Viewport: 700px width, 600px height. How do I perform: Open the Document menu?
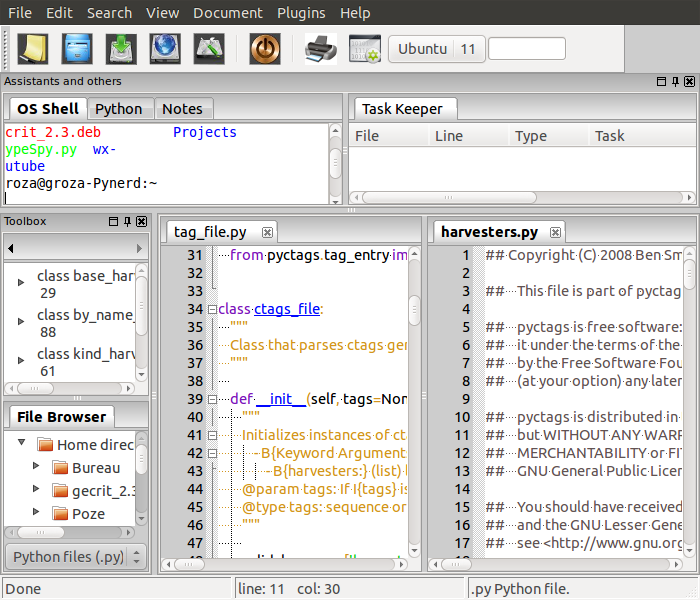coord(228,13)
